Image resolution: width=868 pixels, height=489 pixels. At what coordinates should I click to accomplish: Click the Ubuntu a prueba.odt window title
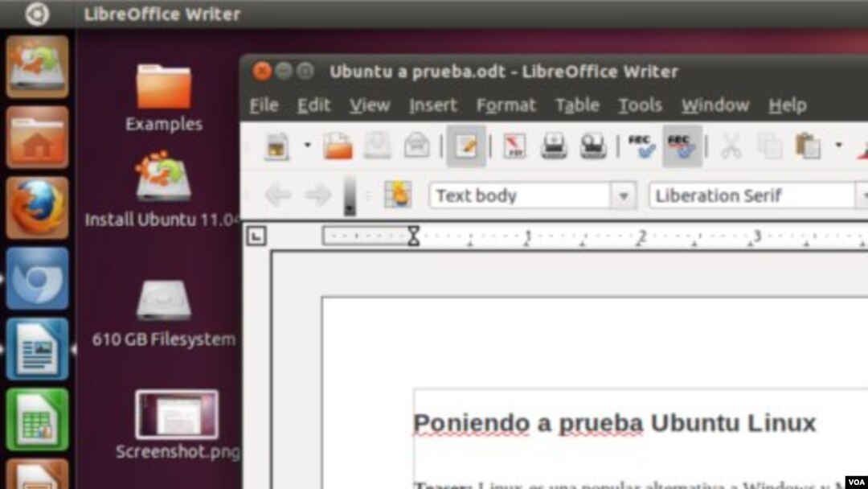click(504, 72)
